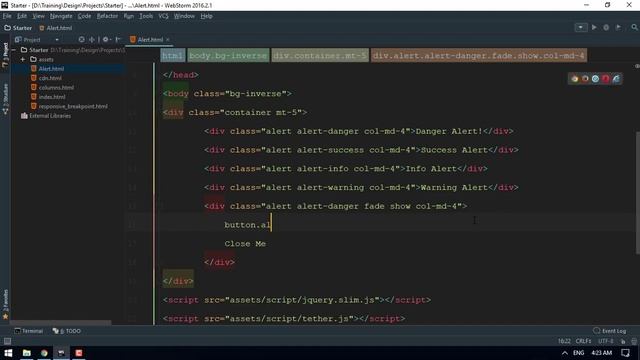Viewport: 640px width, 360px height.
Task: Open the Terminal tool window
Action: point(29,331)
